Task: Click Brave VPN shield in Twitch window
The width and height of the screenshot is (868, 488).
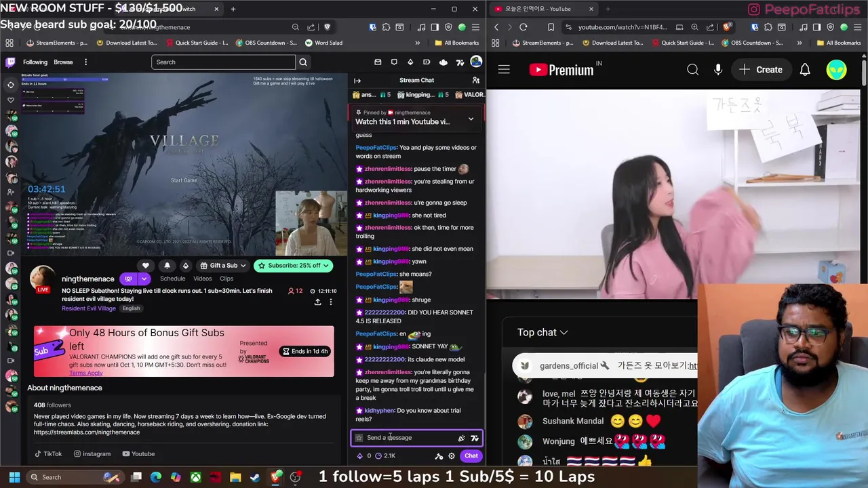Action: 448,27
